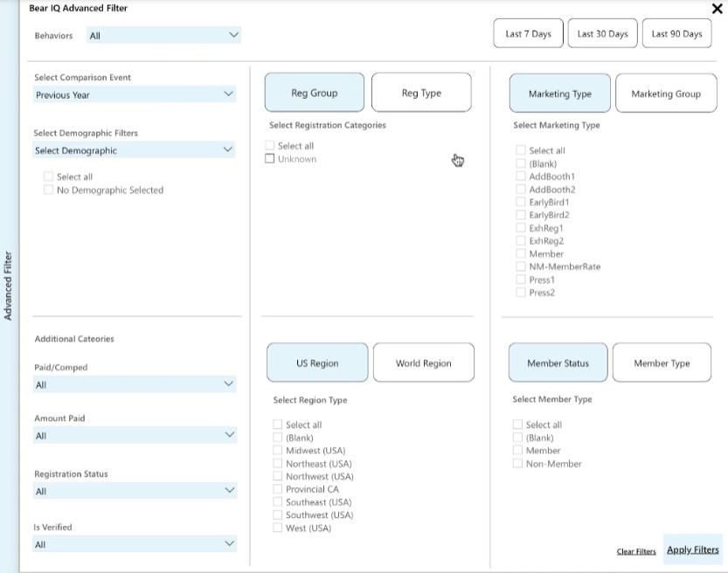Click the Clear Filters link
Viewport: 728px width, 573px height.
point(636,552)
